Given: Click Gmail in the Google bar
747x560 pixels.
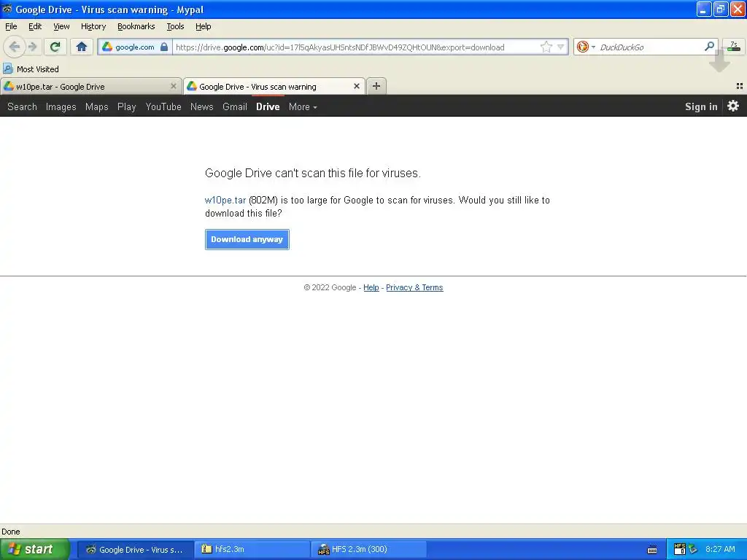Looking at the screenshot, I should (x=235, y=106).
